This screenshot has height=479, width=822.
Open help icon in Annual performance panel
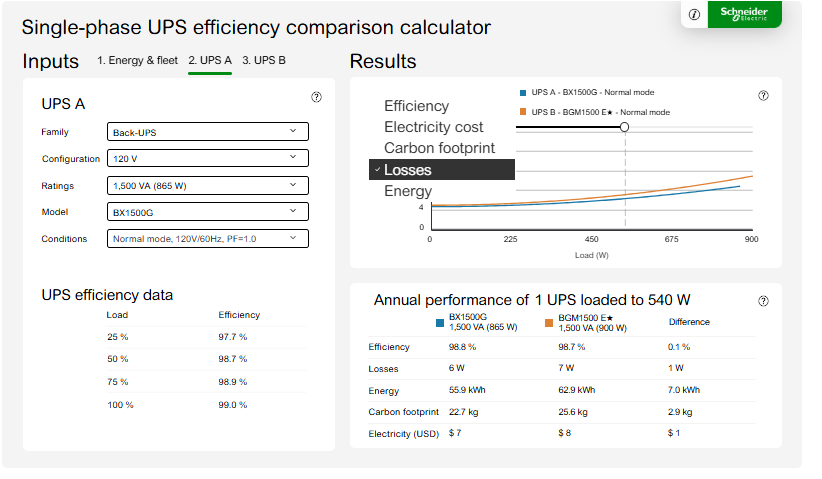[763, 301]
